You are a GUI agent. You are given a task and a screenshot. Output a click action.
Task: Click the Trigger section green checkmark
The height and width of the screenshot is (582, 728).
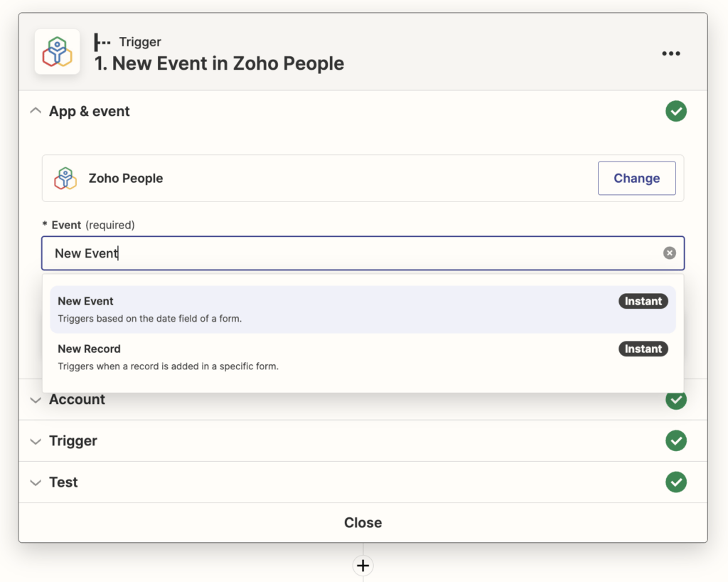(676, 440)
